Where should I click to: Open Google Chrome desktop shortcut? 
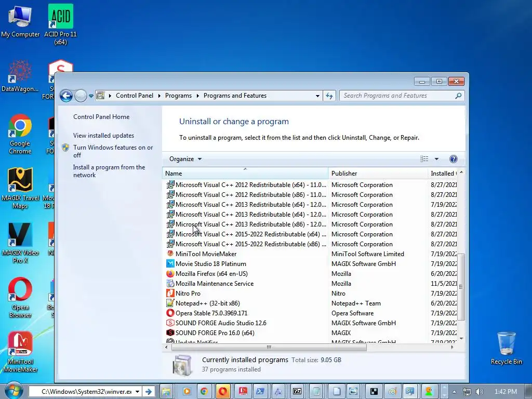(x=20, y=135)
